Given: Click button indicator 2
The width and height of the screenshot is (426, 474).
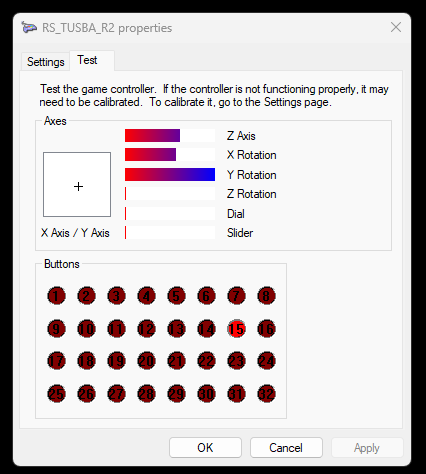Looking at the screenshot, I should click(86, 296).
